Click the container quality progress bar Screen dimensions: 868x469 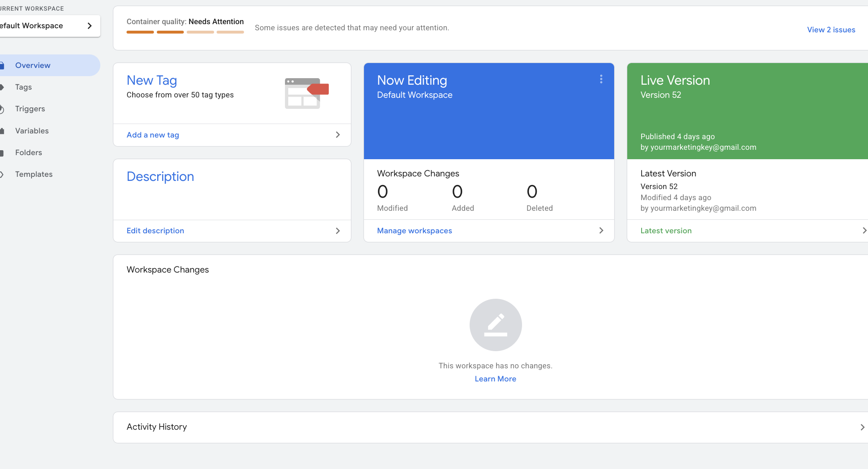[185, 32]
